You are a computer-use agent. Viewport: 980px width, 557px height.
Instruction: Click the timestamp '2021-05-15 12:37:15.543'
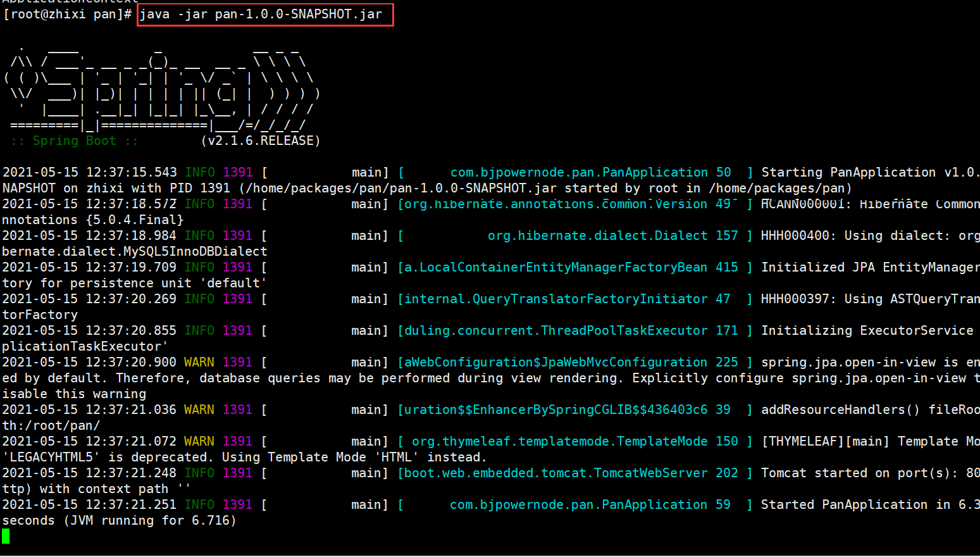coord(90,172)
